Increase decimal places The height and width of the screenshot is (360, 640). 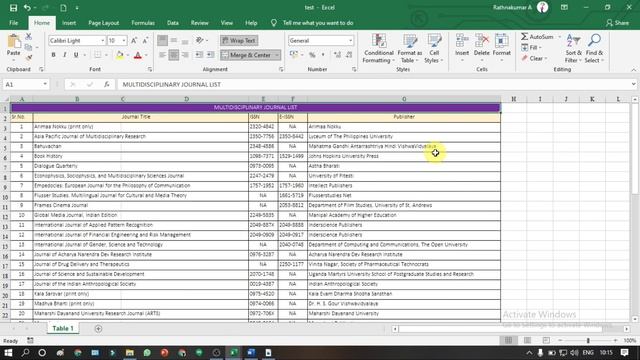click(337, 55)
